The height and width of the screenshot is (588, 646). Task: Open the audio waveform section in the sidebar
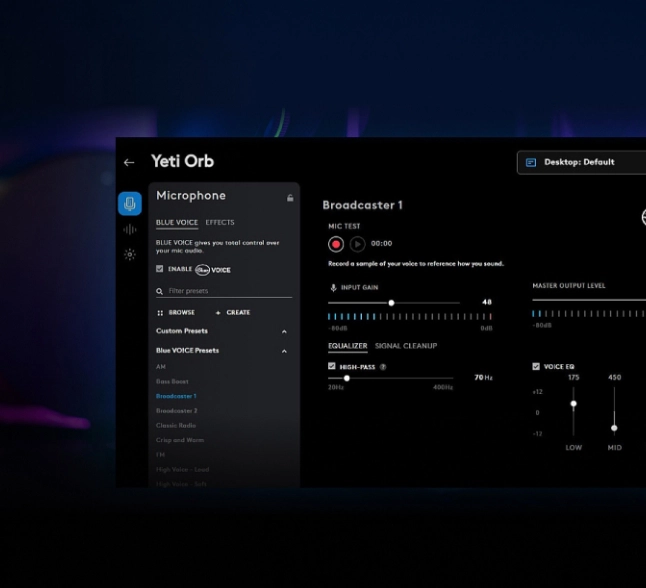130,230
